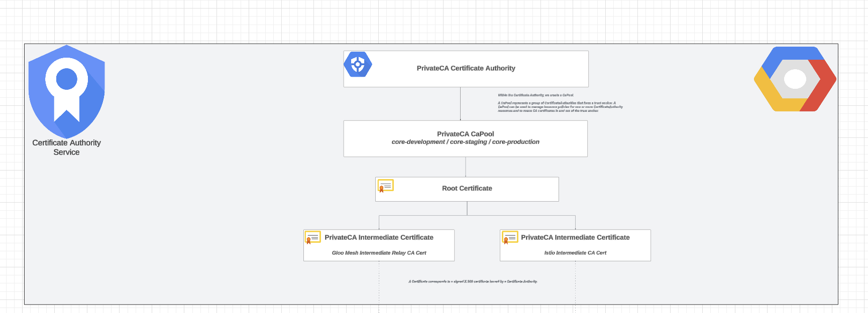868x313 pixels.
Task: Select the 'Certificate Authority Service' caption
Action: pyautogui.click(x=66, y=147)
